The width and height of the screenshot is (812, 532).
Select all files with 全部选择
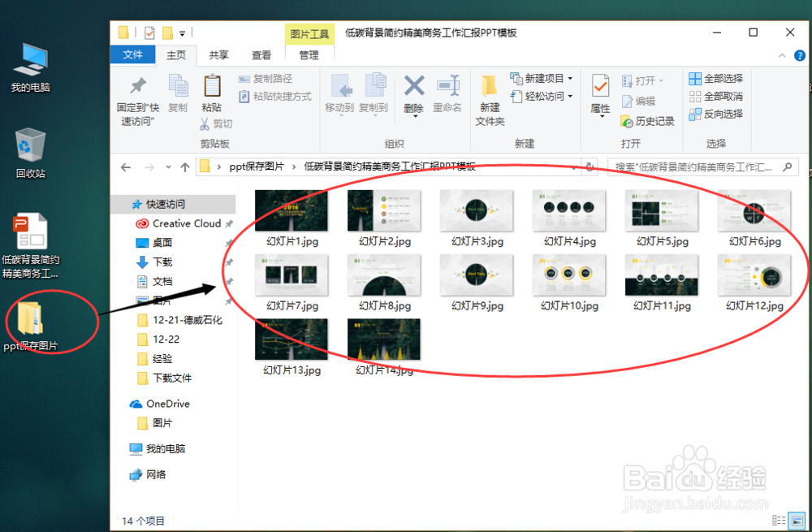tap(716, 78)
